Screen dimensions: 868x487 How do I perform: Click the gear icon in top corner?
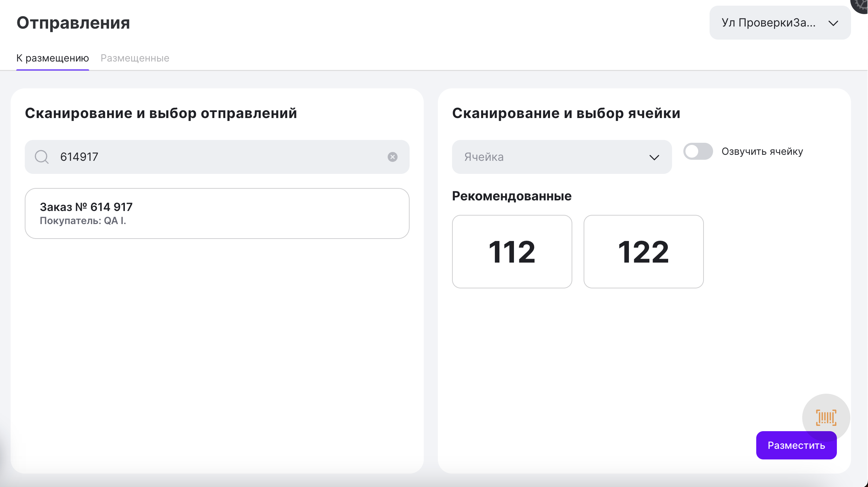862,5
